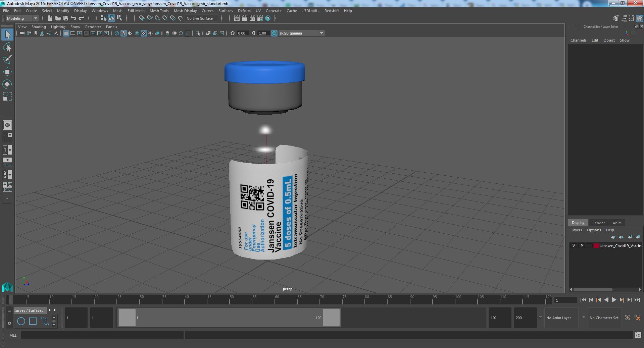Screen dimensions: 644x348
Task: Open the Render View window
Action: [x=237, y=18]
